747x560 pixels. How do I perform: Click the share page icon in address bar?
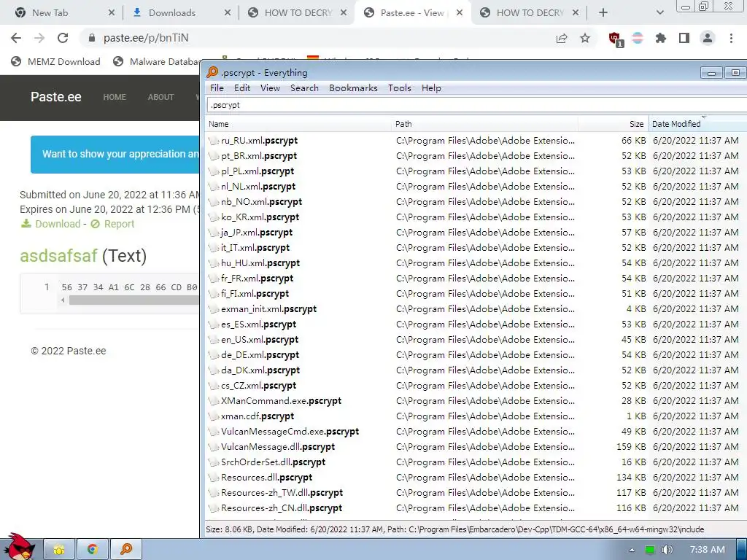562,38
